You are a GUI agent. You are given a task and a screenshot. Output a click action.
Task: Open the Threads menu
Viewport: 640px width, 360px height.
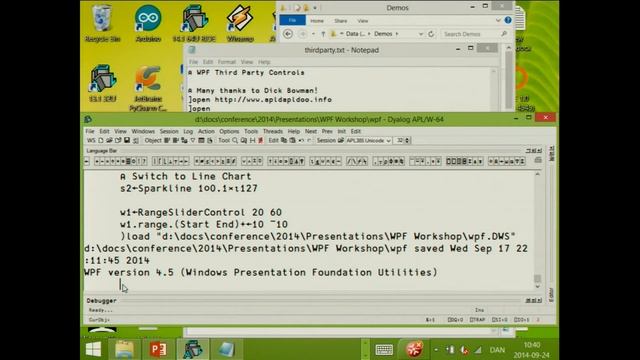[x=273, y=131]
